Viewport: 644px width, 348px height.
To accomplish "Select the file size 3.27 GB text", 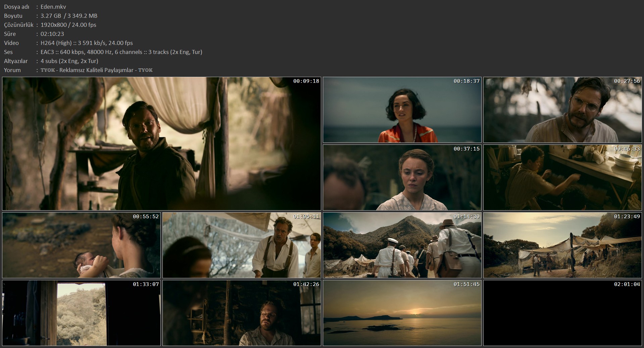I will pyautogui.click(x=51, y=16).
